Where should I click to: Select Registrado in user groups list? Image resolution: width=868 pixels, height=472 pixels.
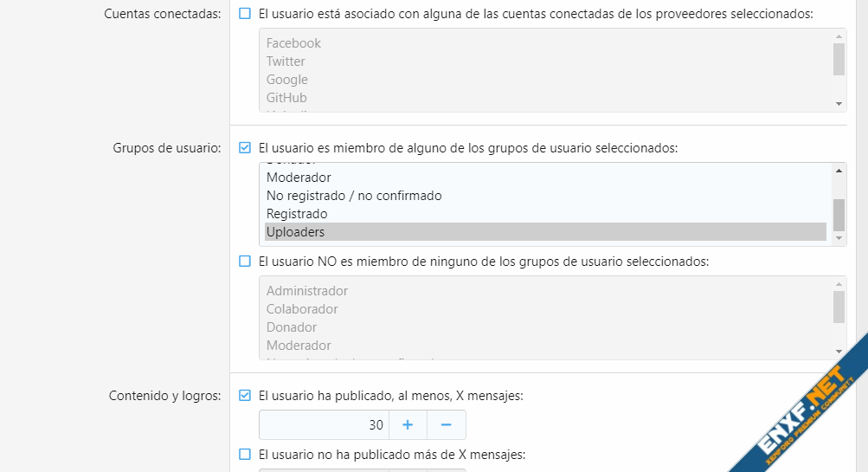coord(297,214)
